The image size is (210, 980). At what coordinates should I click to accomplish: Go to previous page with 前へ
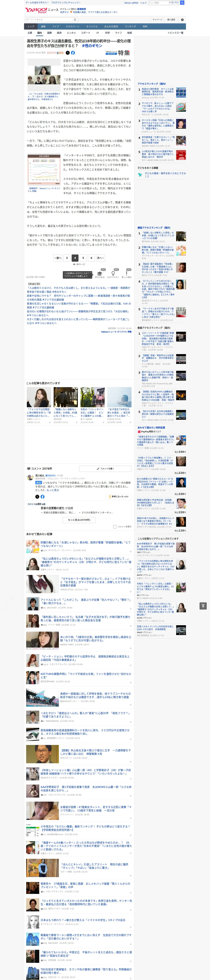tap(58, 258)
